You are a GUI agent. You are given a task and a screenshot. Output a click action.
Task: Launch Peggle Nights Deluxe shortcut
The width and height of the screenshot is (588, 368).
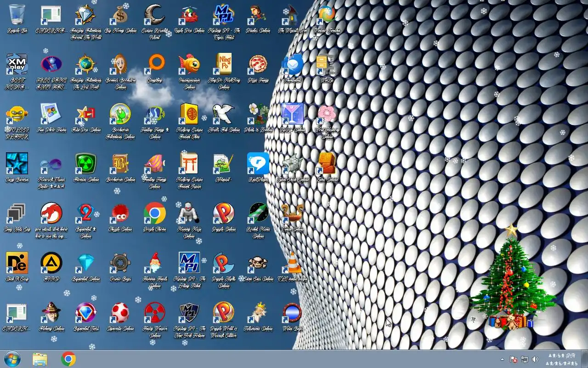224,263
